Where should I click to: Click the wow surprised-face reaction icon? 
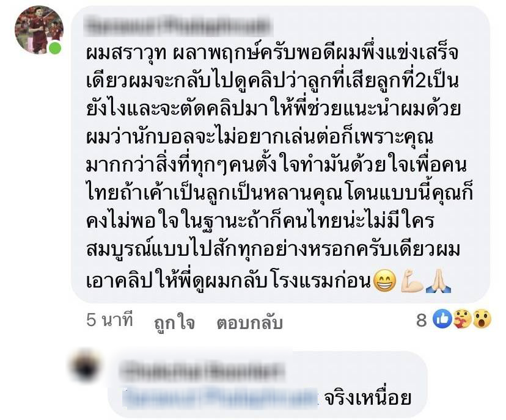tap(481, 319)
